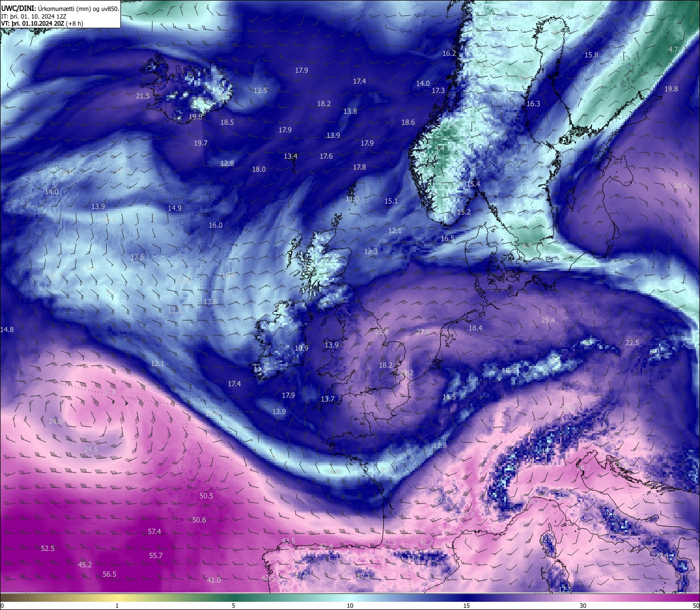Click the 45.2 map value
Screen dimensions: 700x610
click(85, 565)
